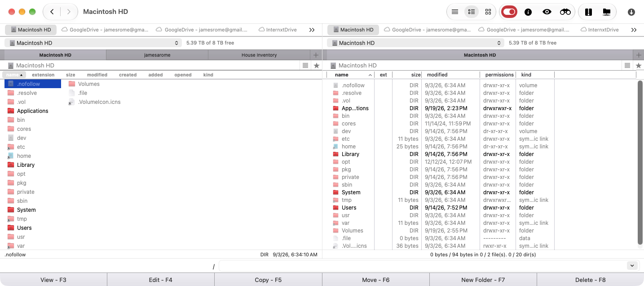Select right panel InternxtDrive connection tab
Viewport: 644px width, 286px height.
tap(600, 30)
